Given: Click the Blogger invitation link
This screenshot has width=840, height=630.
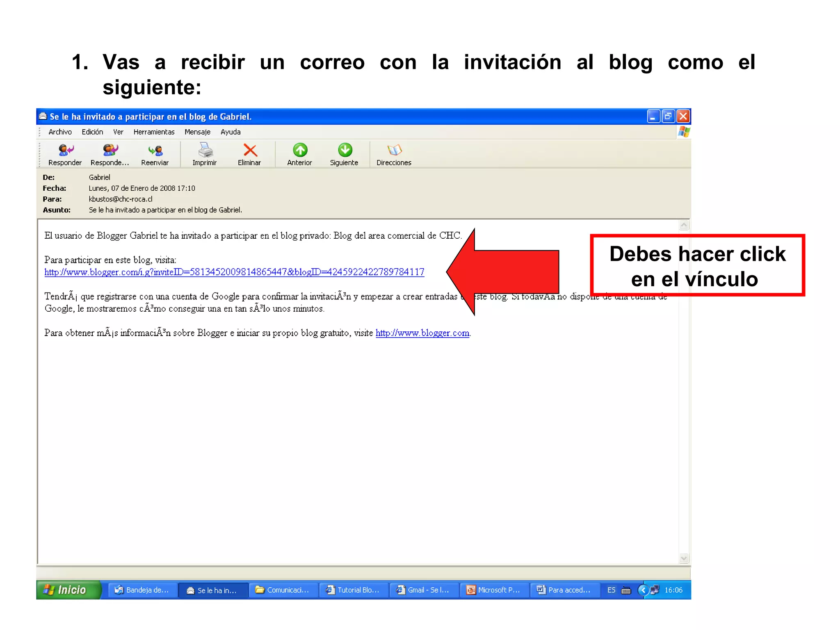Looking at the screenshot, I should (x=234, y=272).
